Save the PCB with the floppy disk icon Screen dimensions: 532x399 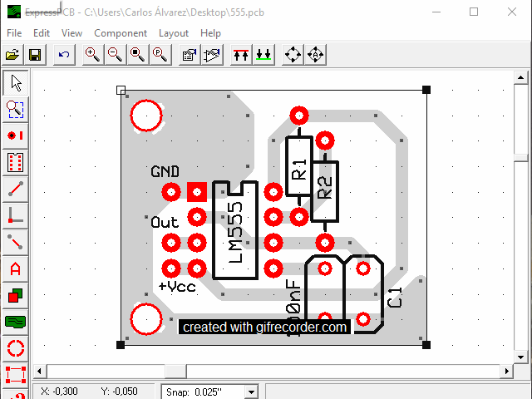pyautogui.click(x=35, y=54)
